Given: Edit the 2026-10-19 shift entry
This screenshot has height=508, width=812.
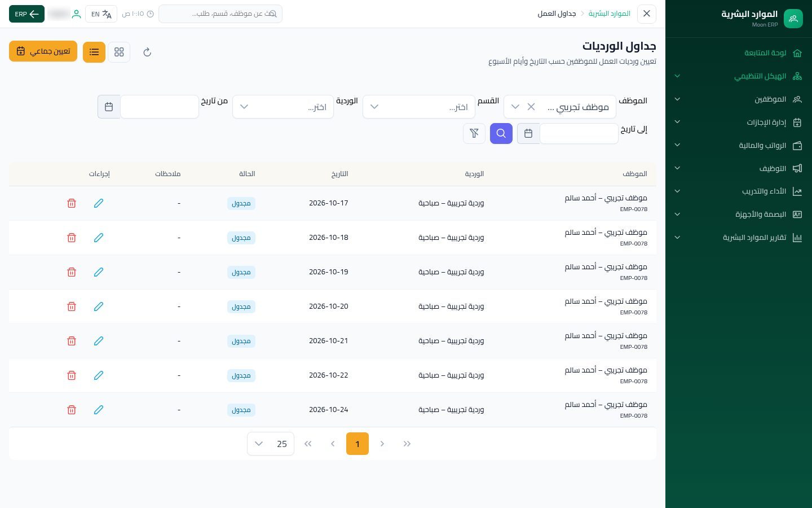Looking at the screenshot, I should coord(99,272).
